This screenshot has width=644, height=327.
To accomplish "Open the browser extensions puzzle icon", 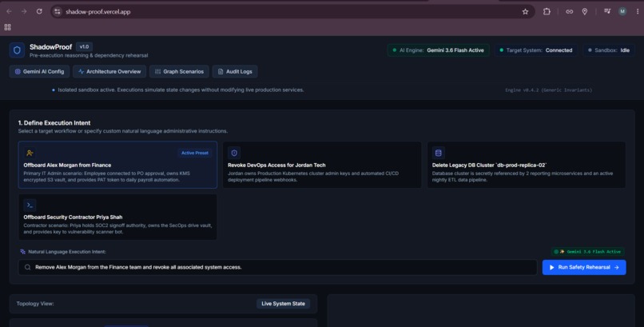I will pos(547,11).
